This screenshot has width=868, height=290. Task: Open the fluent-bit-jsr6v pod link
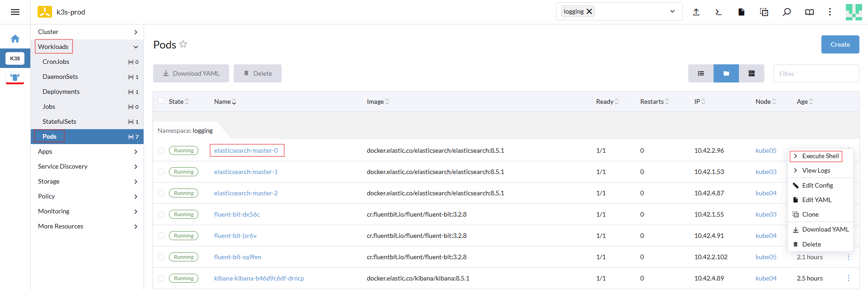click(x=235, y=236)
